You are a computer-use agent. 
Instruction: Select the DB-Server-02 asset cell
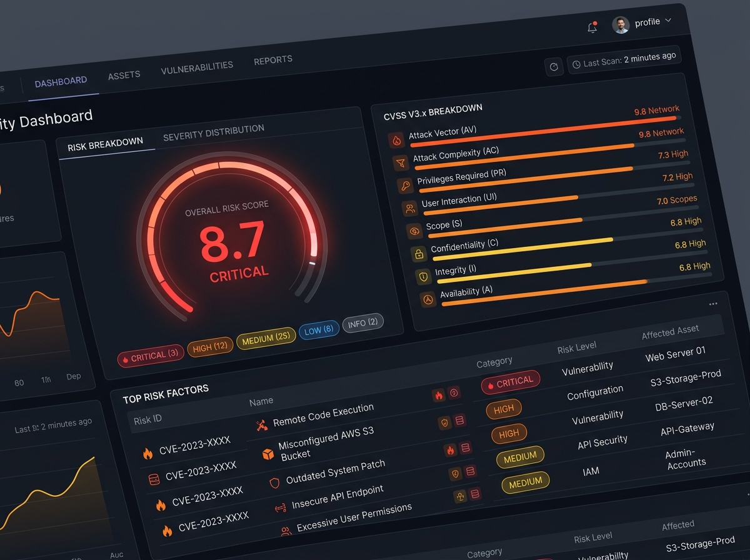[684, 404]
